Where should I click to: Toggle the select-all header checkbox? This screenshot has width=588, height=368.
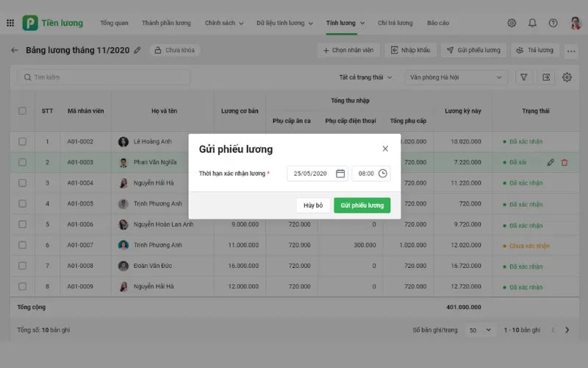[22, 111]
